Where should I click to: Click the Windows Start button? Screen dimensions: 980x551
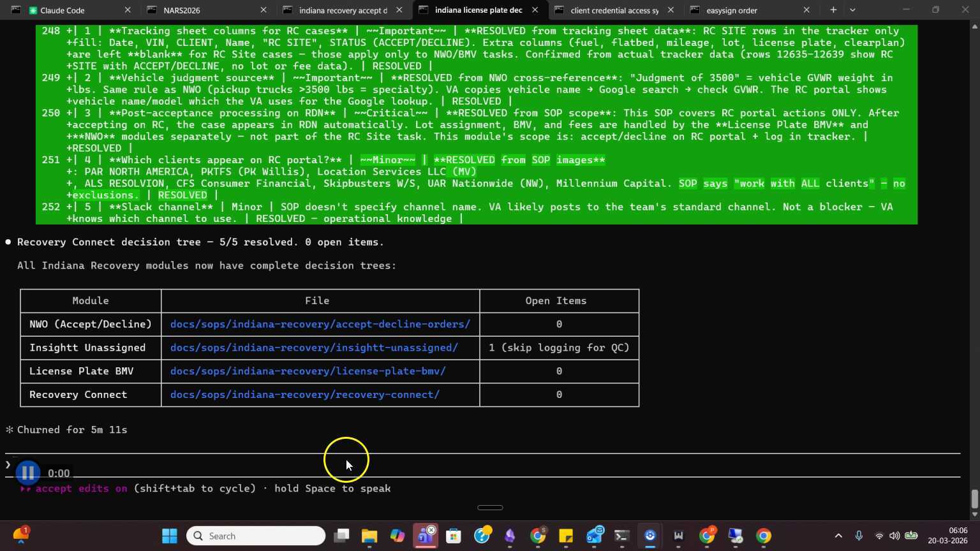point(170,536)
